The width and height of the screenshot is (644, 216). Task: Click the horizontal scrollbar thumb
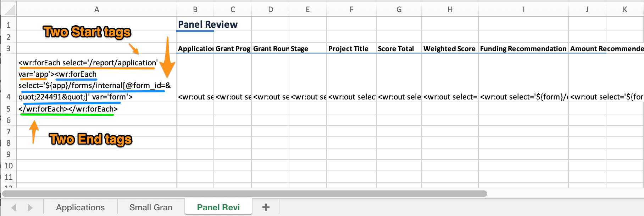pos(245,194)
